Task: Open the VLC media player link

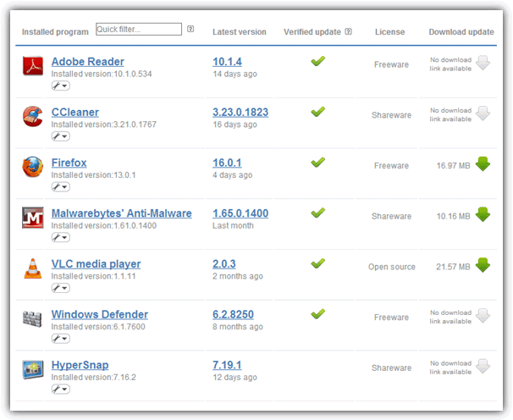Action: [96, 264]
